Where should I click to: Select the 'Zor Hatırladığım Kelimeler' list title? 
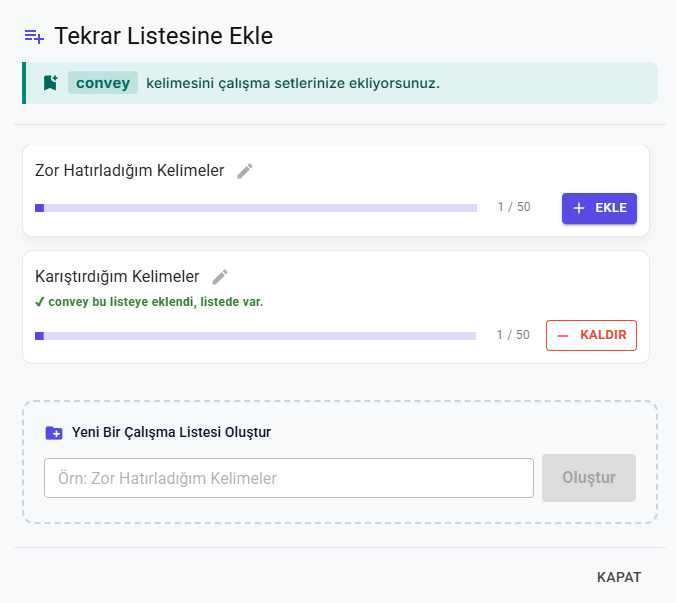(129, 171)
